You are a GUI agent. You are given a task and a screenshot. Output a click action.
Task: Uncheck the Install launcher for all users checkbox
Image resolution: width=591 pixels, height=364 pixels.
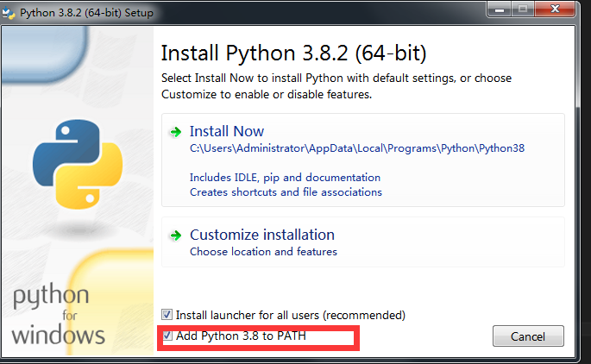(168, 315)
